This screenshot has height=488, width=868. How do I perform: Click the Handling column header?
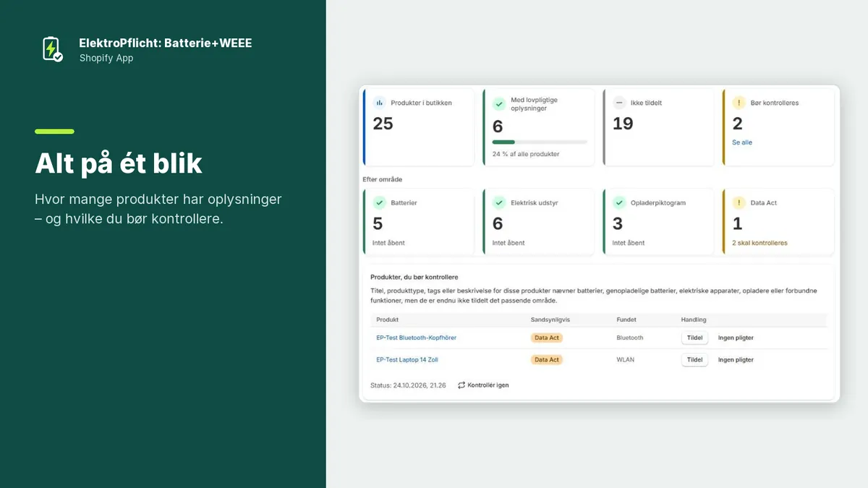click(694, 320)
